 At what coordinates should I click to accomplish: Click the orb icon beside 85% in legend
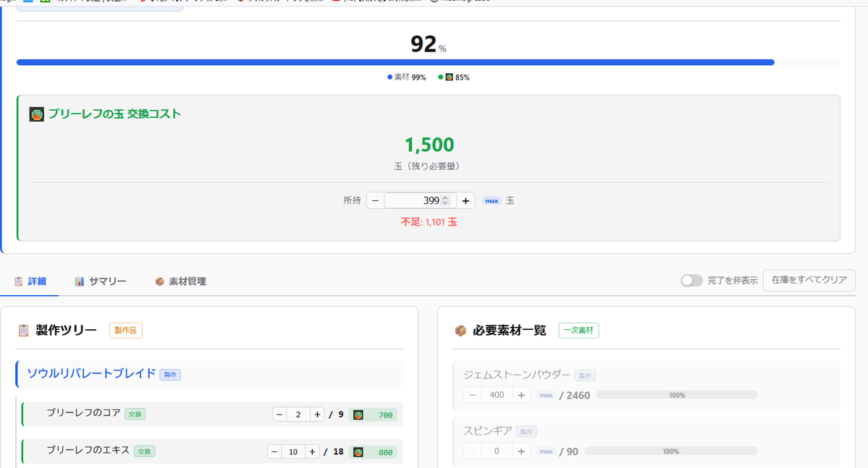[x=449, y=77]
